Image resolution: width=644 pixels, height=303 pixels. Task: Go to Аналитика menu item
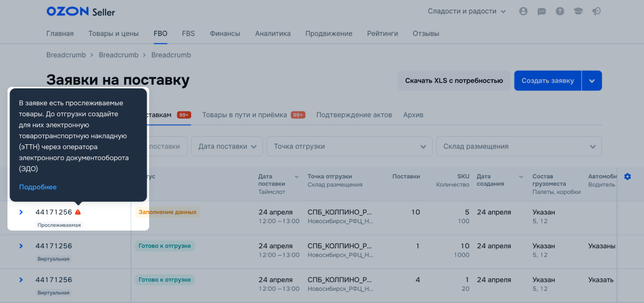273,34
